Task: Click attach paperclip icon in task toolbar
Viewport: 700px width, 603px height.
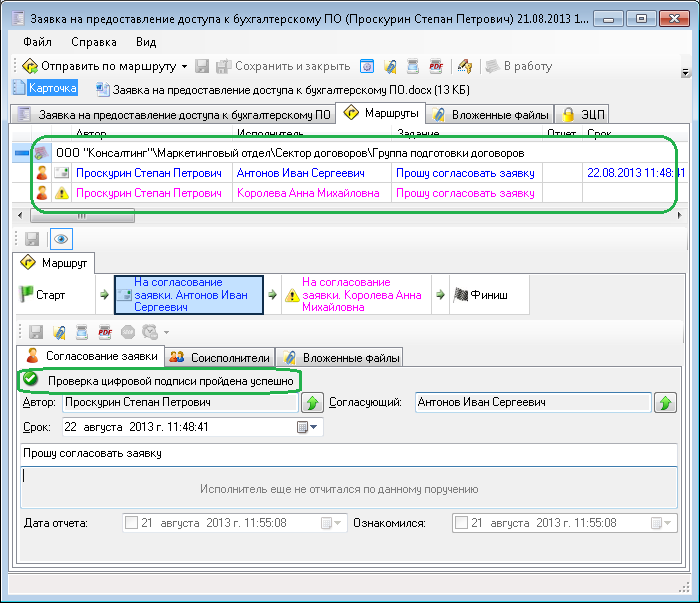Action: coord(59,332)
